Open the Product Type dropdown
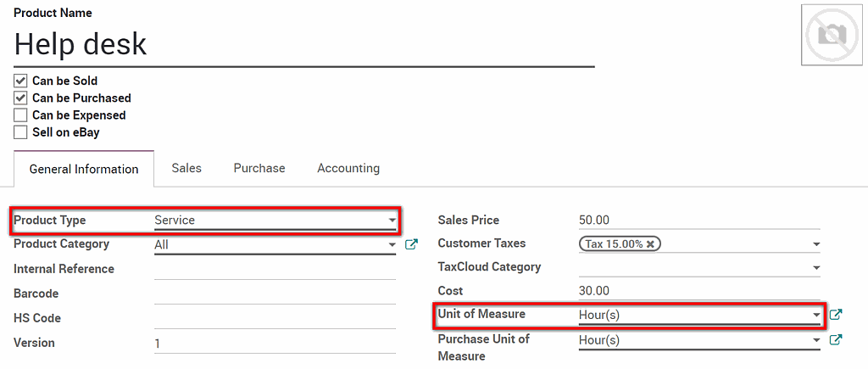 click(392, 221)
